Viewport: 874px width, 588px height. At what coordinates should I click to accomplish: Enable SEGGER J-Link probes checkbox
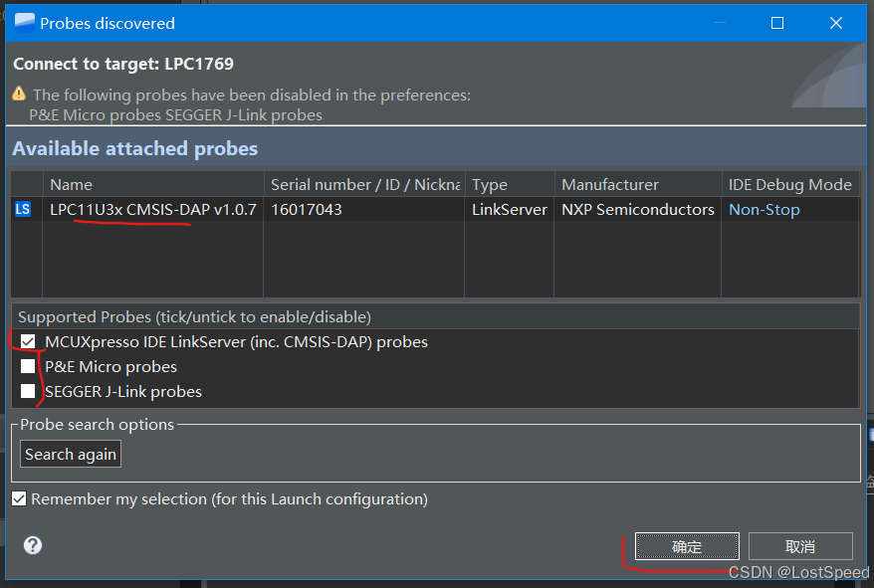(x=28, y=391)
